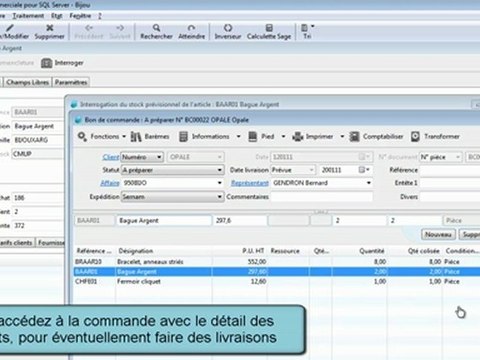Screen dimensions: 480x360
Task: Open the ? help menu
Action: [x=100, y=16]
